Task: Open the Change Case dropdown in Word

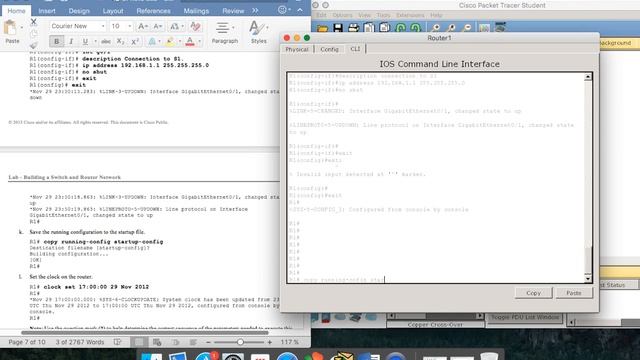Action: tap(176, 26)
